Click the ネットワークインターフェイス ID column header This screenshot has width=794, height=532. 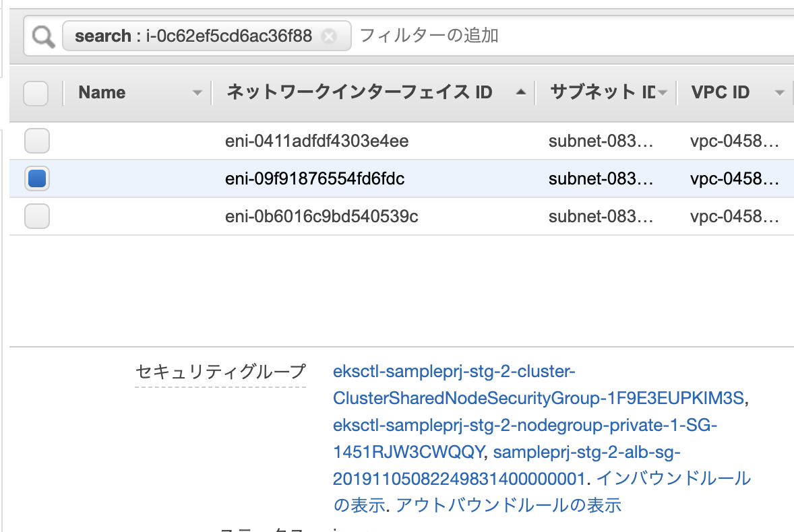[357, 92]
